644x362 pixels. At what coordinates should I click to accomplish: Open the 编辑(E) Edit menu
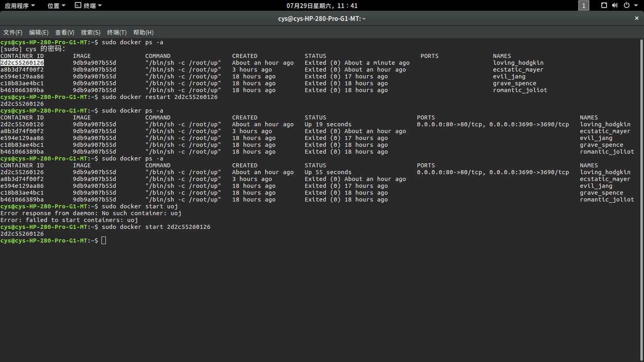pos(39,33)
